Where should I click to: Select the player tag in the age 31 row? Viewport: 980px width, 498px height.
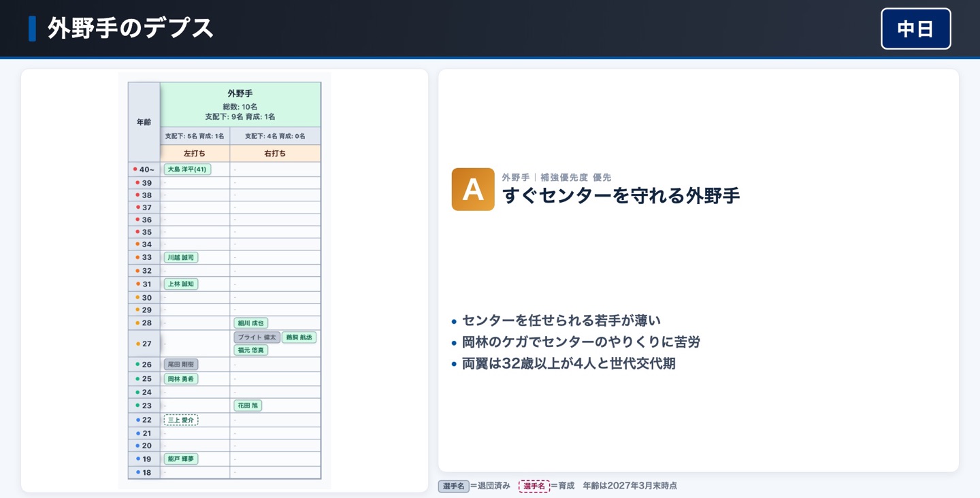coord(181,284)
